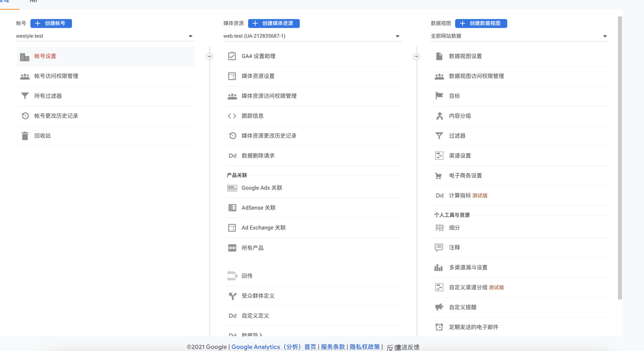The height and width of the screenshot is (351, 644).
Task: Click the 注释 speech bubble icon
Action: click(x=439, y=248)
